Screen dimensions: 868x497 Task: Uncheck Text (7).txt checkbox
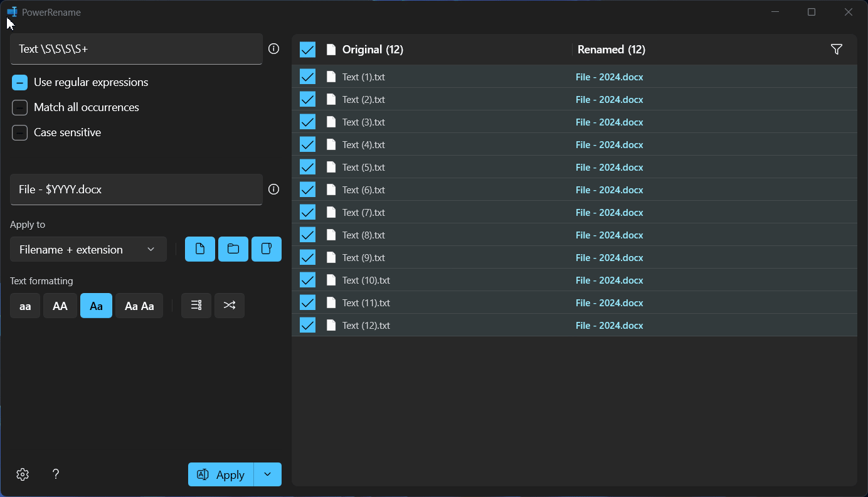click(x=307, y=212)
